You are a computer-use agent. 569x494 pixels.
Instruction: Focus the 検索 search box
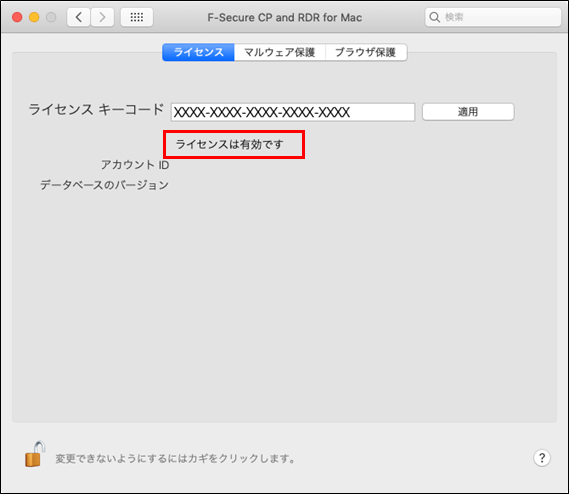point(493,17)
